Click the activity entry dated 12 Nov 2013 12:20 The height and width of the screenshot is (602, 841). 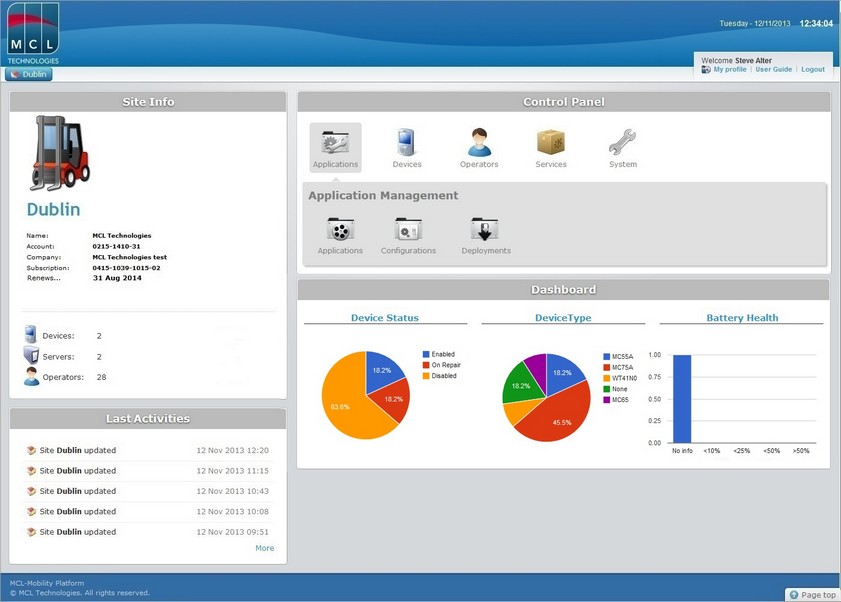(148, 450)
